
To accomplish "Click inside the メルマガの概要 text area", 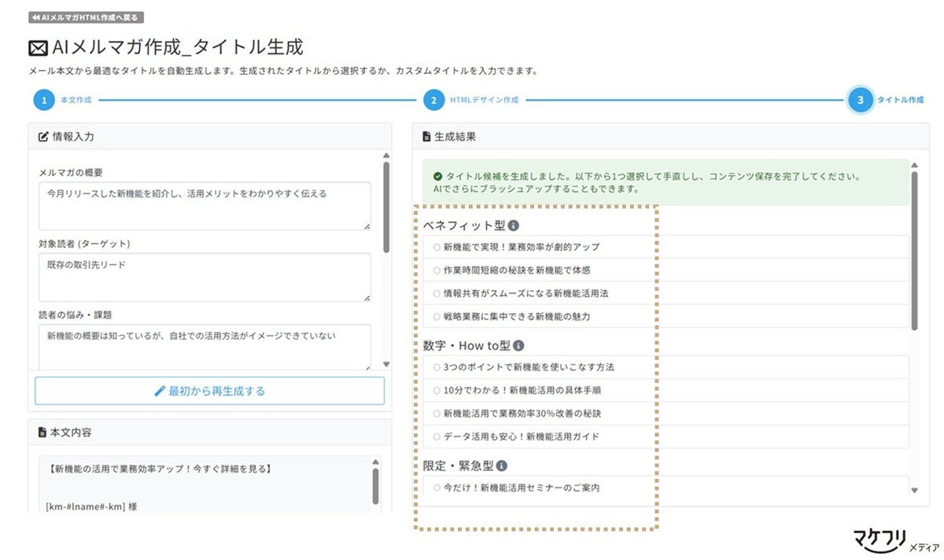I will pyautogui.click(x=205, y=203).
